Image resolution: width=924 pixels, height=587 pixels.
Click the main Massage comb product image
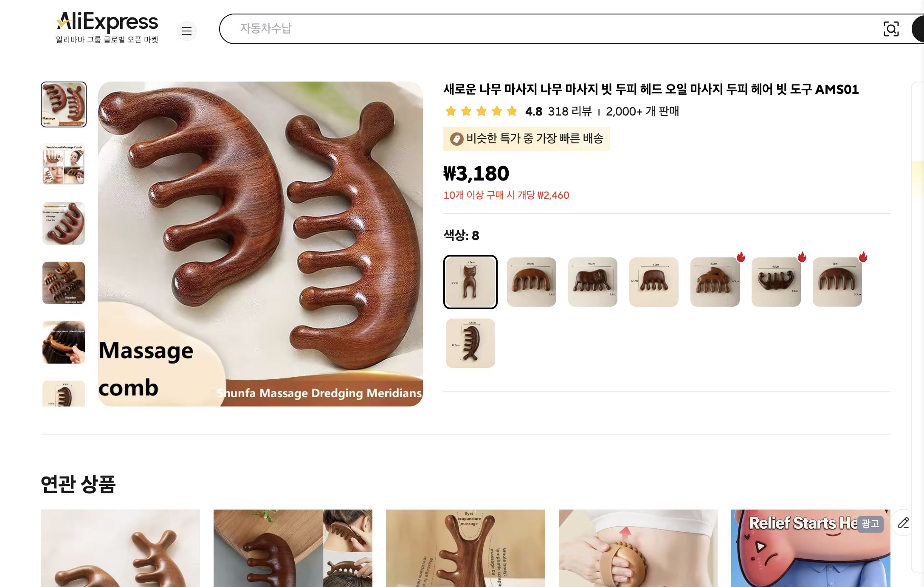tap(261, 240)
